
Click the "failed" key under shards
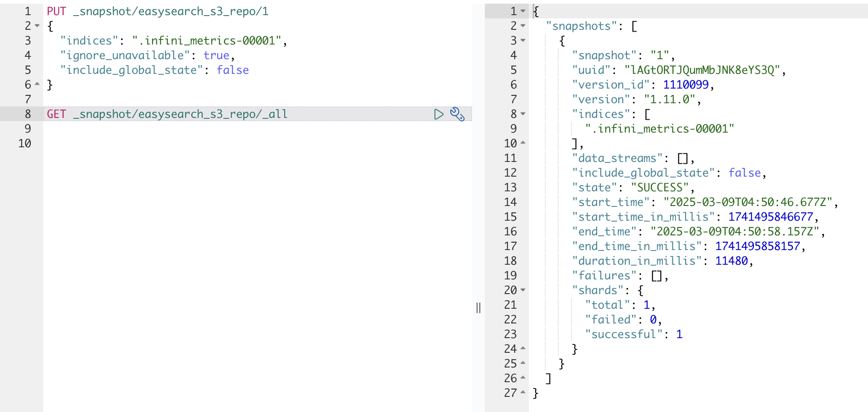tap(611, 320)
